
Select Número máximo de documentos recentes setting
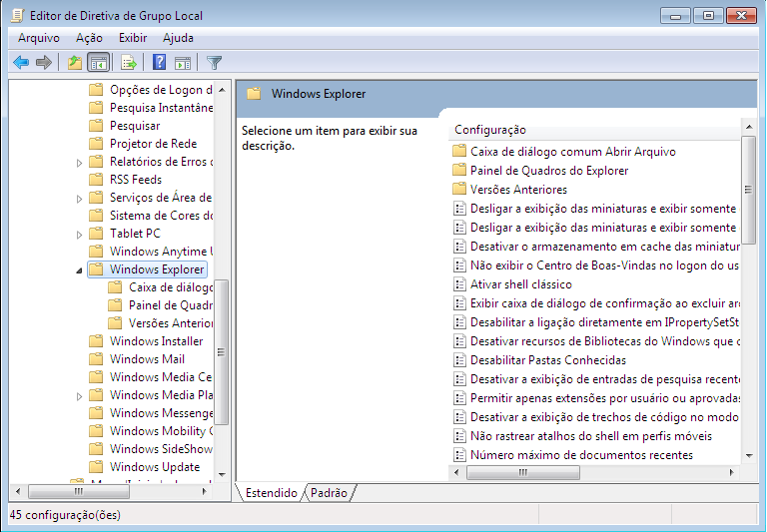[x=573, y=455]
